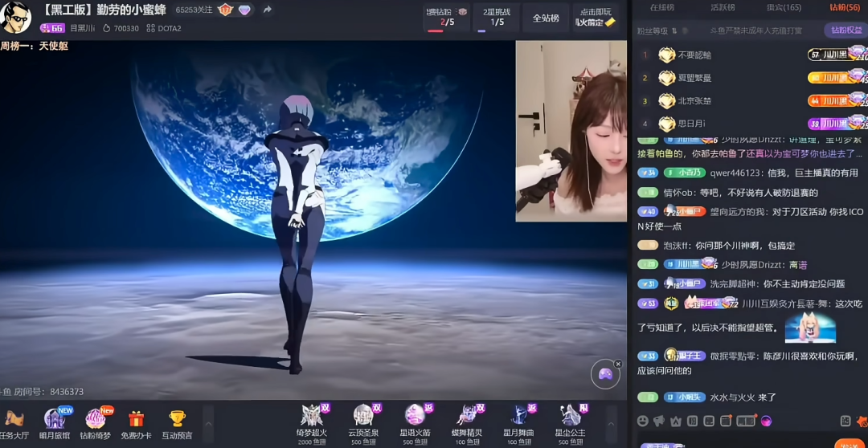Open the red rank shield badge
Screen dimensions: 868x448
[225, 10]
